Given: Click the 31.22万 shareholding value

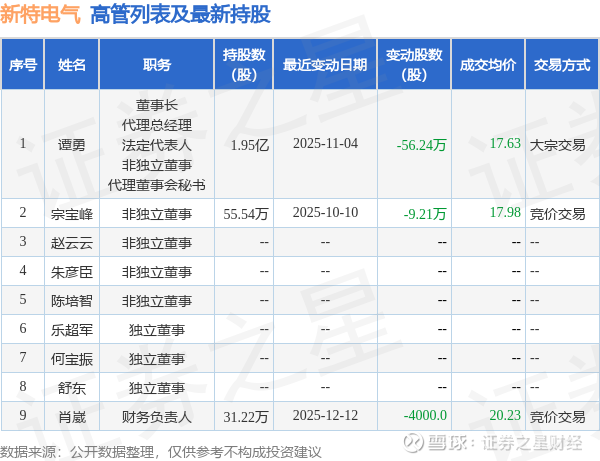Looking at the screenshot, I should [x=246, y=417].
